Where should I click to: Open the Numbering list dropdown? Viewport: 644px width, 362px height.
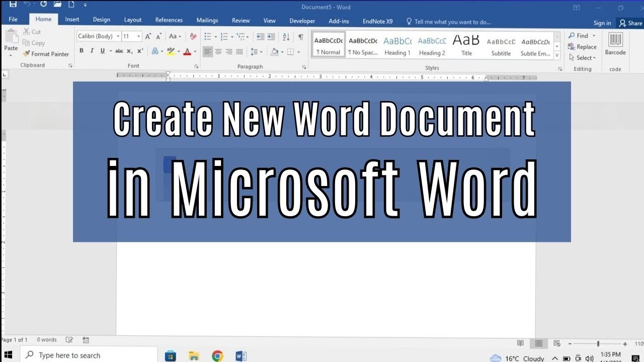tap(232, 36)
